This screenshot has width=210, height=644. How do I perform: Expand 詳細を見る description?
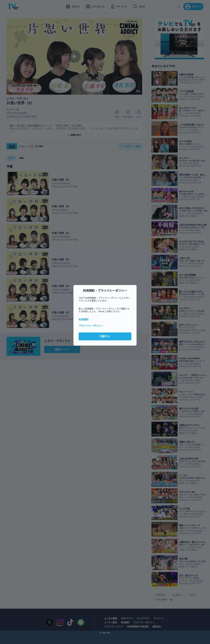pos(74,135)
